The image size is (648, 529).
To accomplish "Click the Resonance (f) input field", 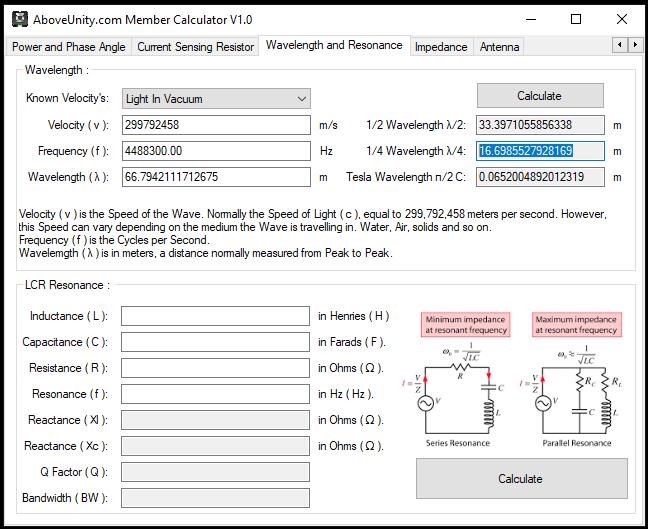I will (x=215, y=394).
